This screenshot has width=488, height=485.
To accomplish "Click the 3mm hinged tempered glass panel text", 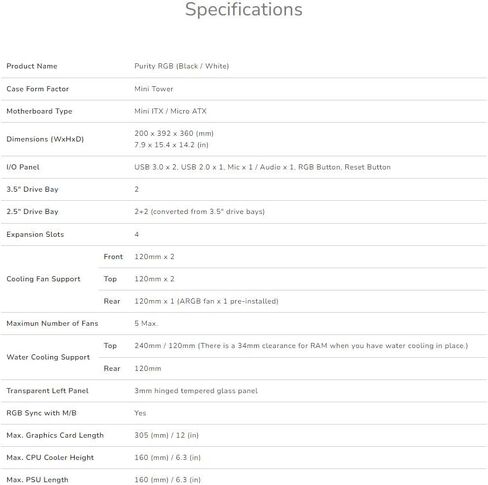I will (x=196, y=391).
